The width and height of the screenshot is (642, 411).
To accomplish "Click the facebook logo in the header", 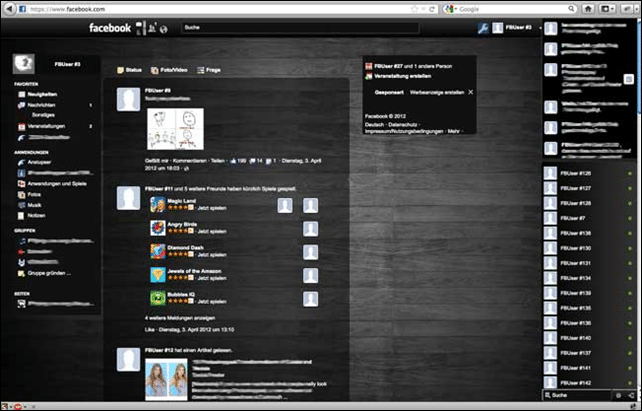I will [110, 28].
